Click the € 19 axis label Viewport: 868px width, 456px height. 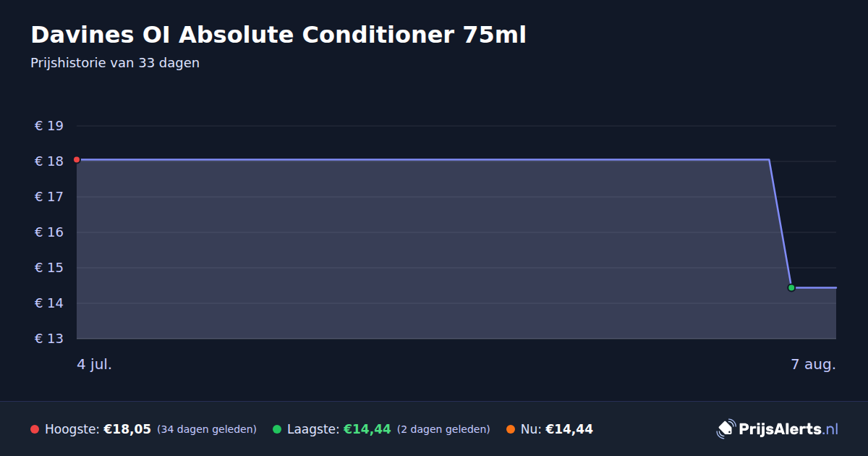click(49, 126)
